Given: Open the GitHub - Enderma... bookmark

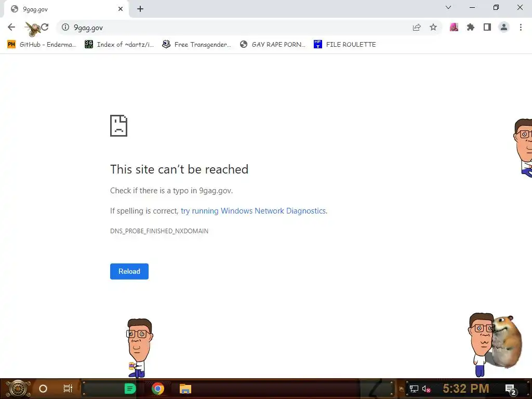Looking at the screenshot, I should (x=42, y=45).
